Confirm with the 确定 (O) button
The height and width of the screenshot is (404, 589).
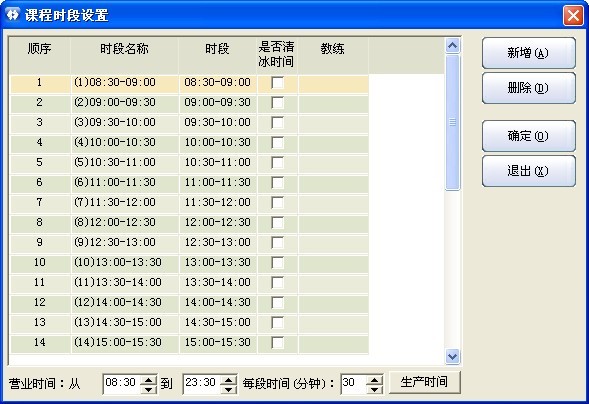[529, 136]
